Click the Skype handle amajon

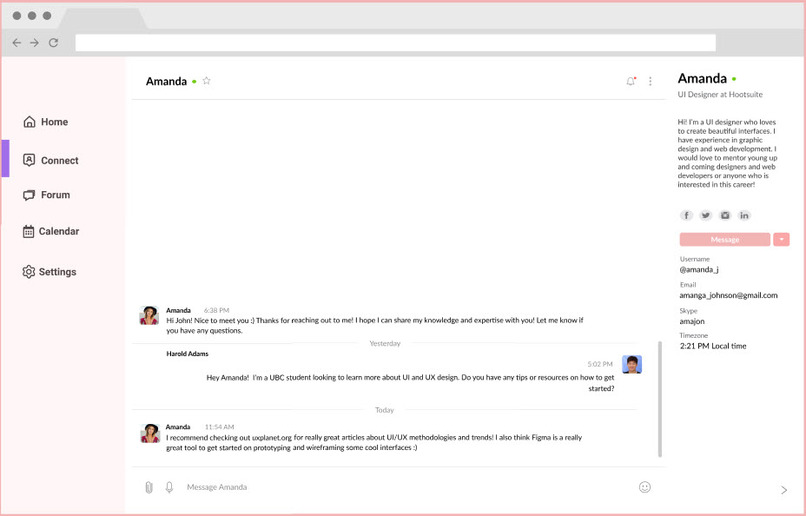[692, 321]
